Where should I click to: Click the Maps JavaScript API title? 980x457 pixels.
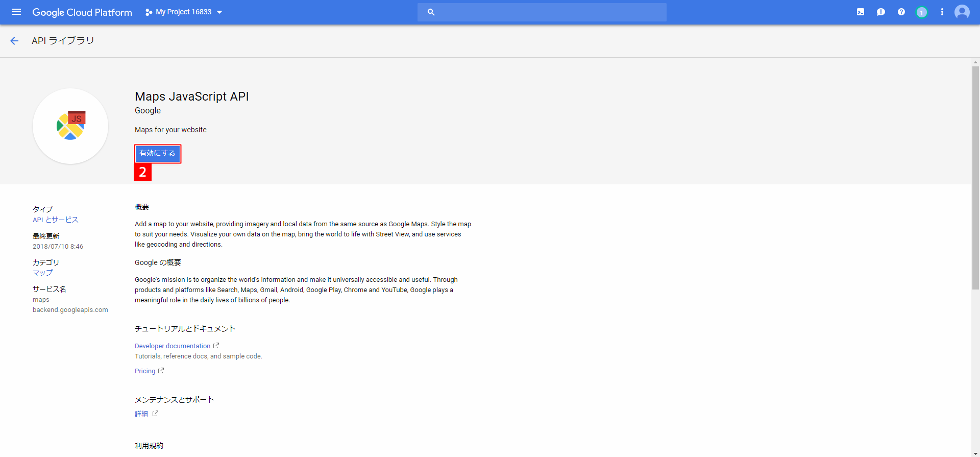(x=192, y=97)
